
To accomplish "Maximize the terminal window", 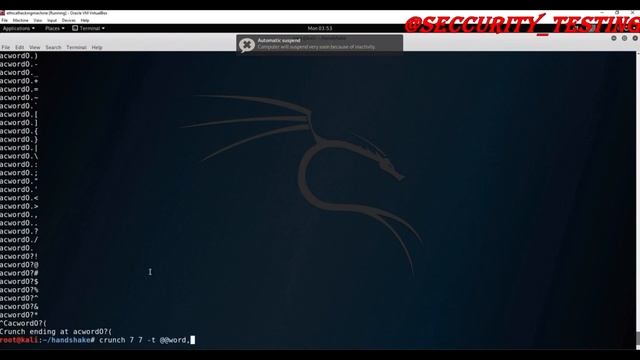I will (624, 38).
